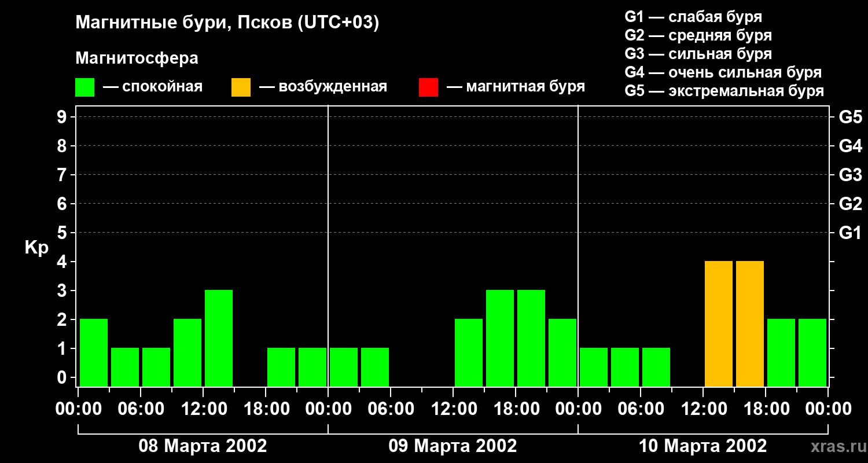The width and height of the screenshot is (868, 463).
Task: Click the orange 'возбужденная' legend swatch
Action: click(x=241, y=87)
